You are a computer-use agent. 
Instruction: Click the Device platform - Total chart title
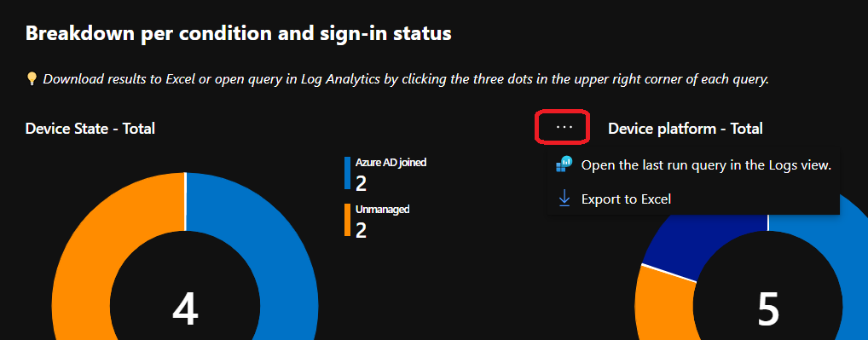686,129
